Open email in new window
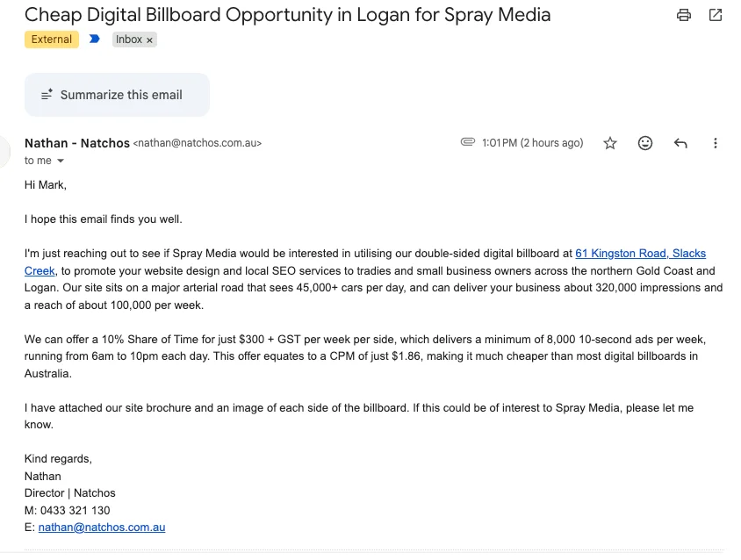 [x=716, y=16]
